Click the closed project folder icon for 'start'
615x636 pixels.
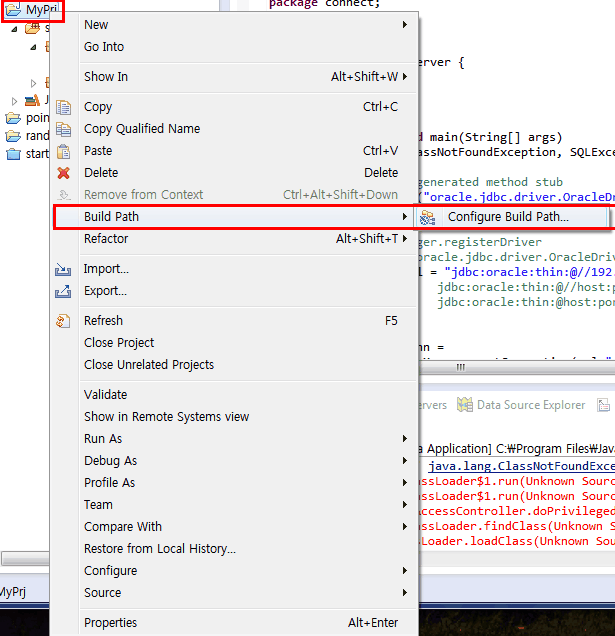point(13,154)
